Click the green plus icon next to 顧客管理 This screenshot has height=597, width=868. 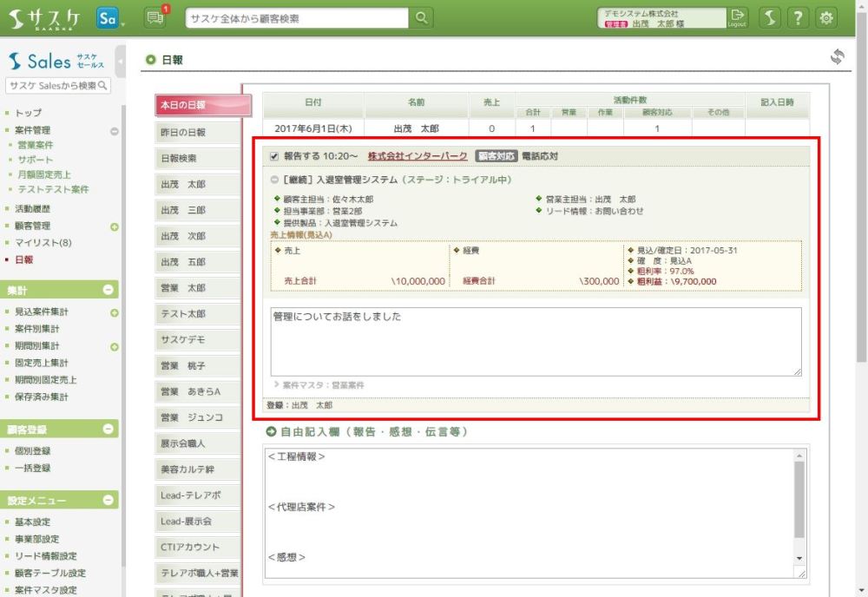(115, 226)
